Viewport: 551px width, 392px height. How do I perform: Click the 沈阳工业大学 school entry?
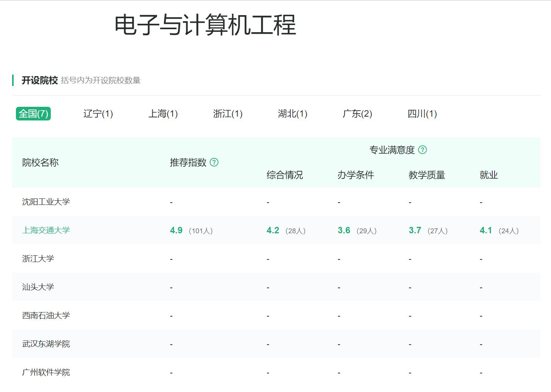pyautogui.click(x=46, y=201)
